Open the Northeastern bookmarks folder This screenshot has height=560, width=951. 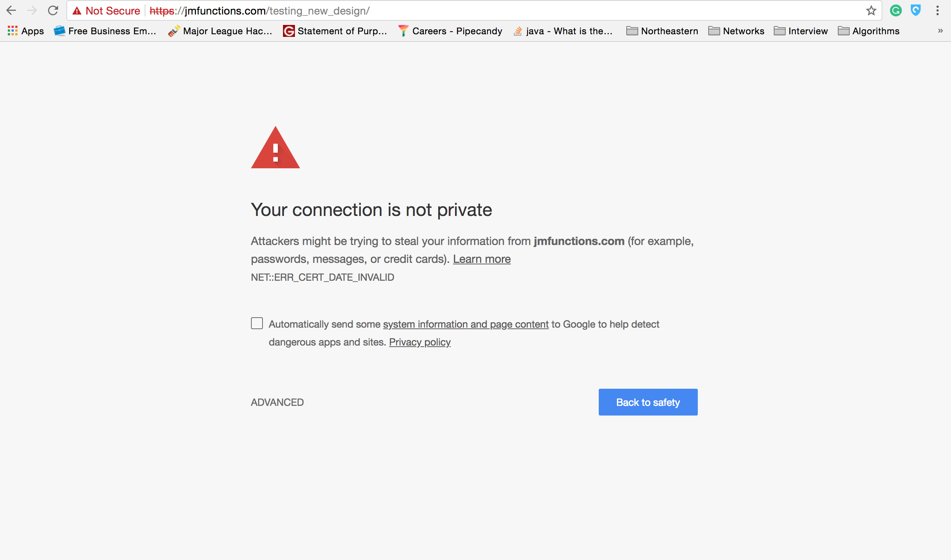[662, 31]
